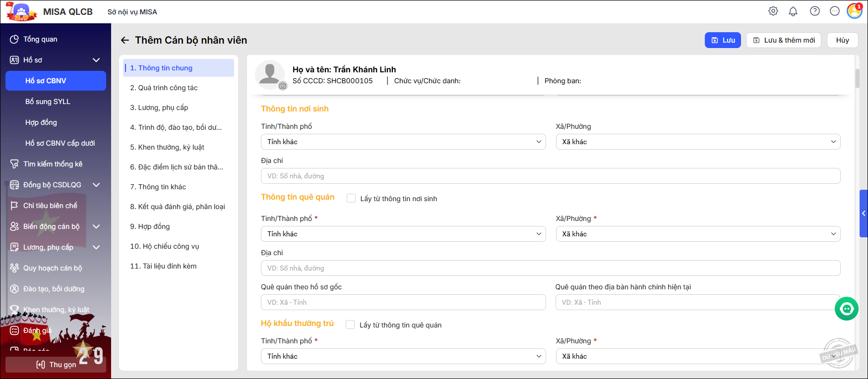This screenshot has height=379, width=868.
Task: Click the Hủy button
Action: click(842, 40)
